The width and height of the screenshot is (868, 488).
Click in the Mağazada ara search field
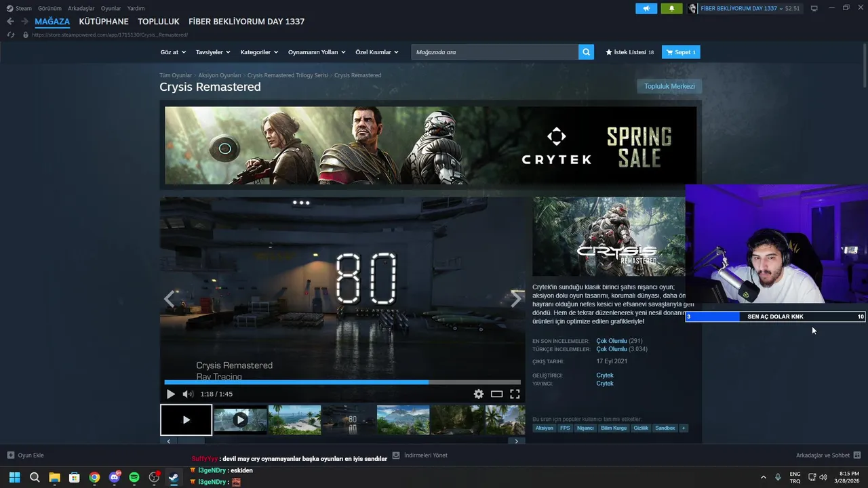click(494, 52)
